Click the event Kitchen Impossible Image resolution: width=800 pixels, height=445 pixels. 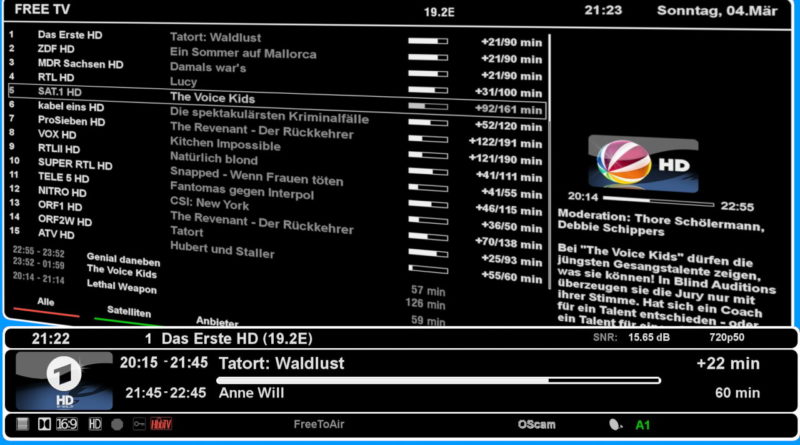click(225, 144)
